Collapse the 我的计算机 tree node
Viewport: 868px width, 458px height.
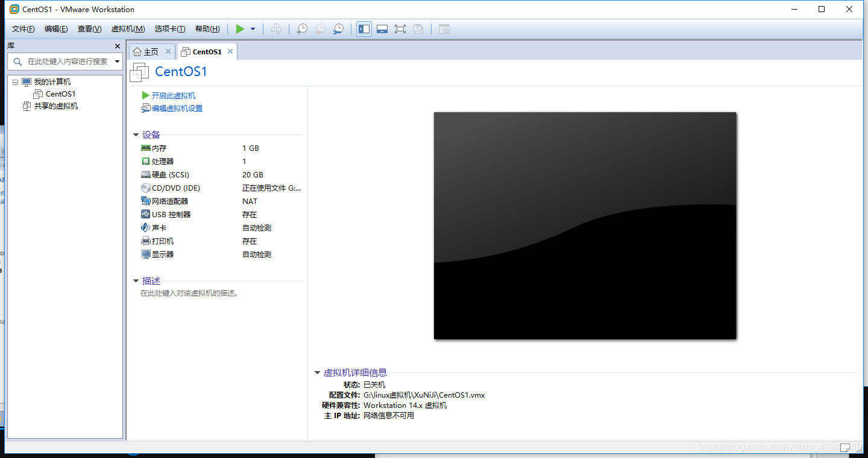pos(15,82)
